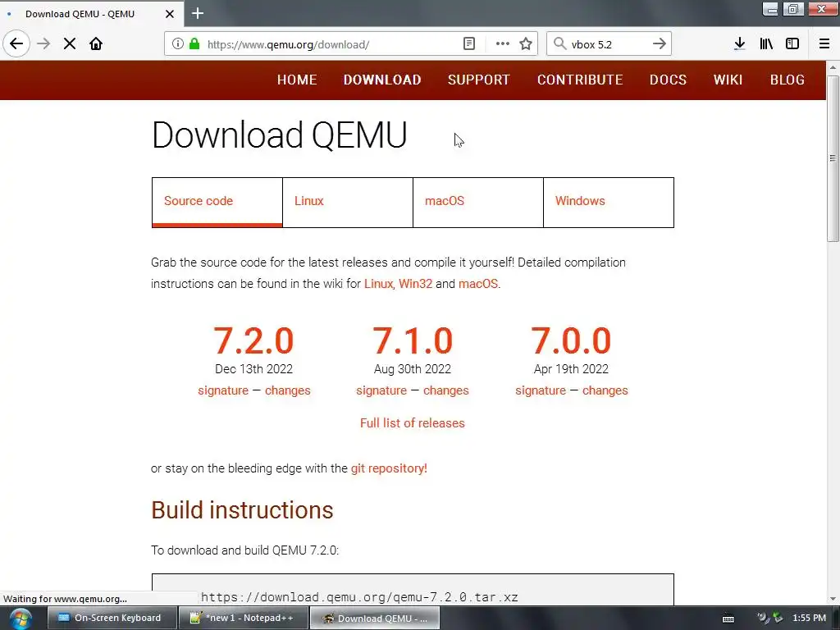Image resolution: width=840 pixels, height=630 pixels.
Task: Click the keyboard tray icon
Action: 728,619
